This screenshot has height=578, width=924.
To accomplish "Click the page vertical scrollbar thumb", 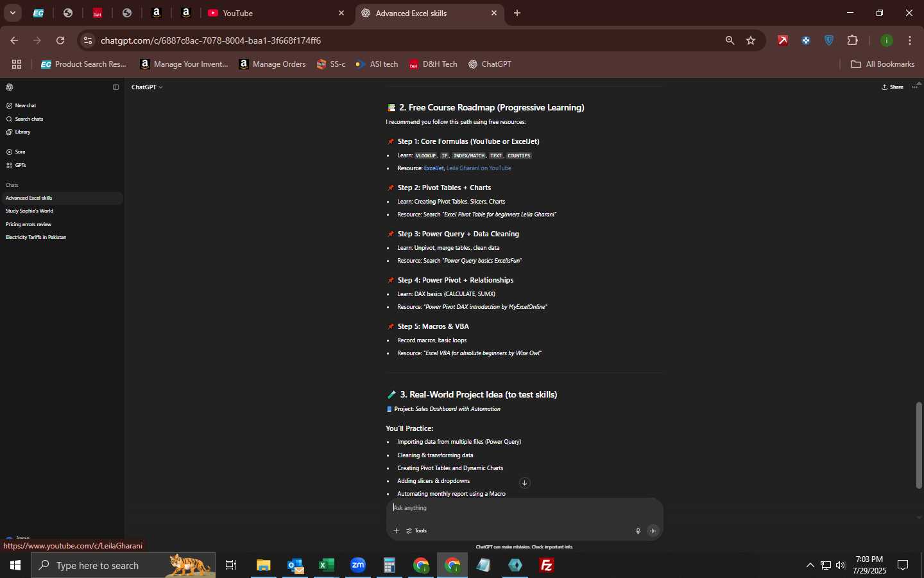I will point(920,446).
